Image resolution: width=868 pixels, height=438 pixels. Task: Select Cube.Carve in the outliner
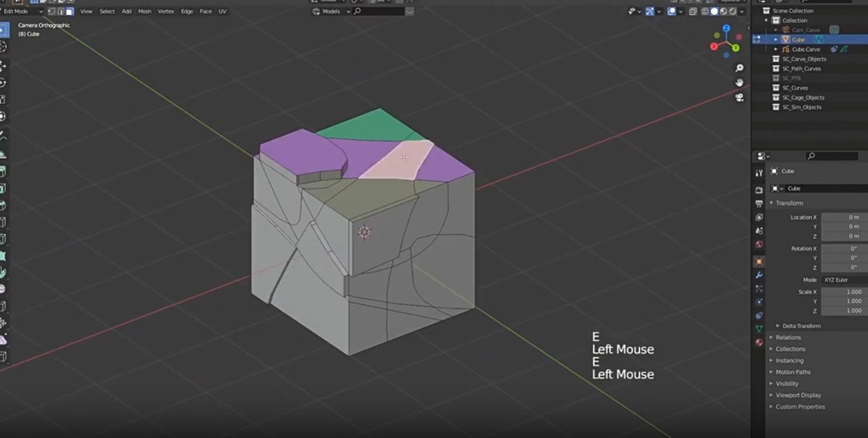pos(805,50)
